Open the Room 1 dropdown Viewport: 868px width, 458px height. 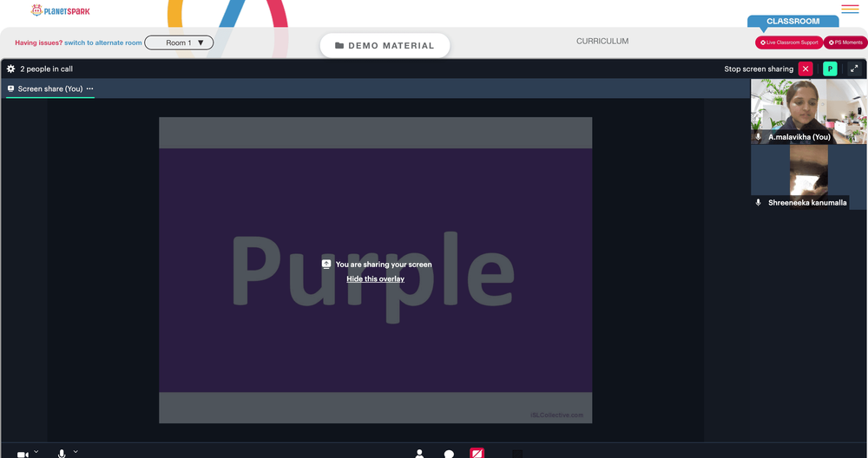[179, 43]
